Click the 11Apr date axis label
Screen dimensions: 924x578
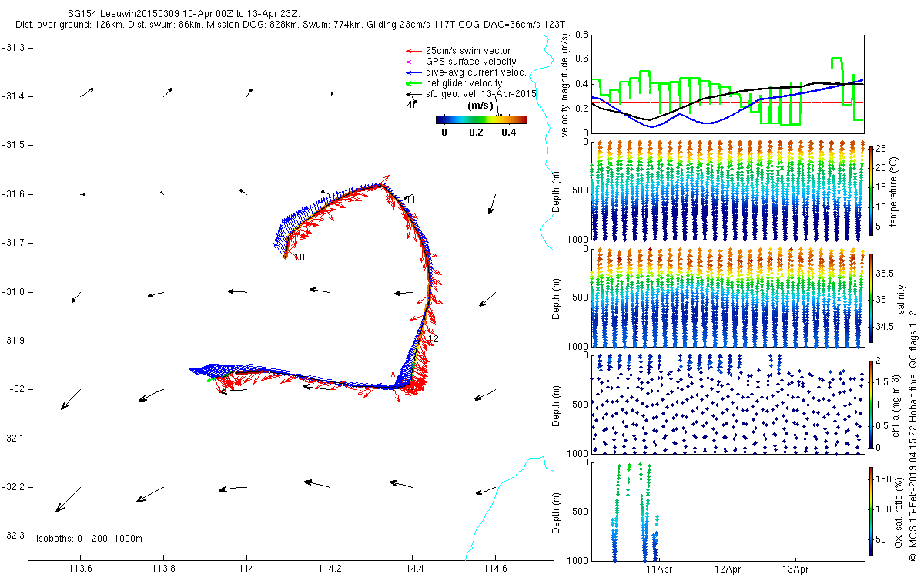(659, 570)
